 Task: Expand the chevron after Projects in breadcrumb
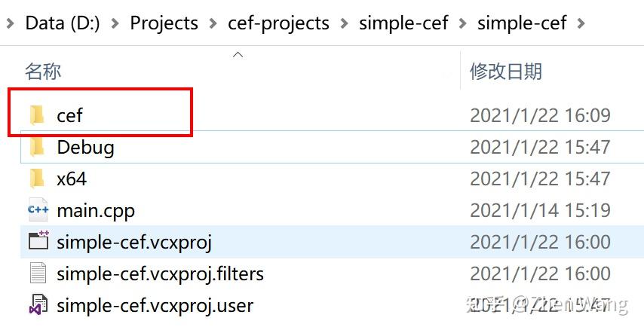213,23
